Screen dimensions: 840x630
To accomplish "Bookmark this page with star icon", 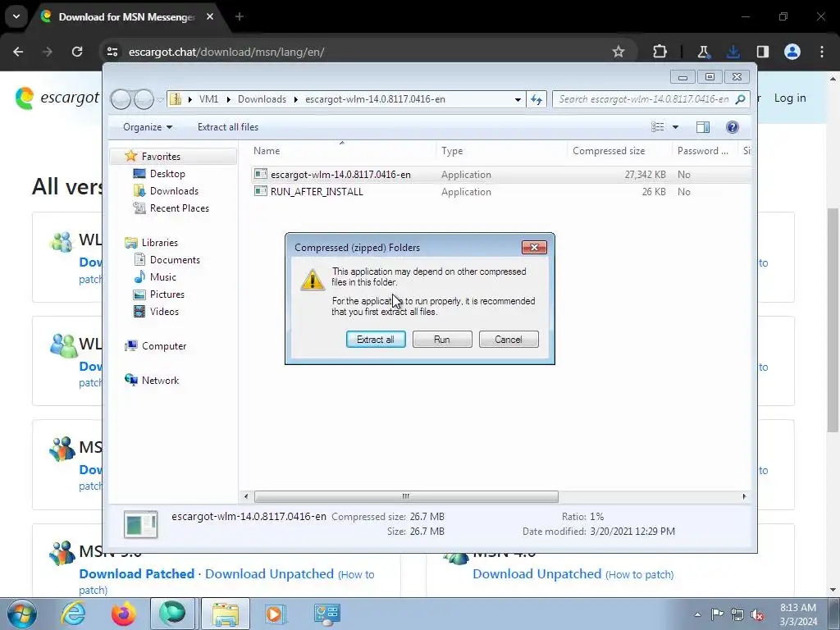I will coord(619,52).
